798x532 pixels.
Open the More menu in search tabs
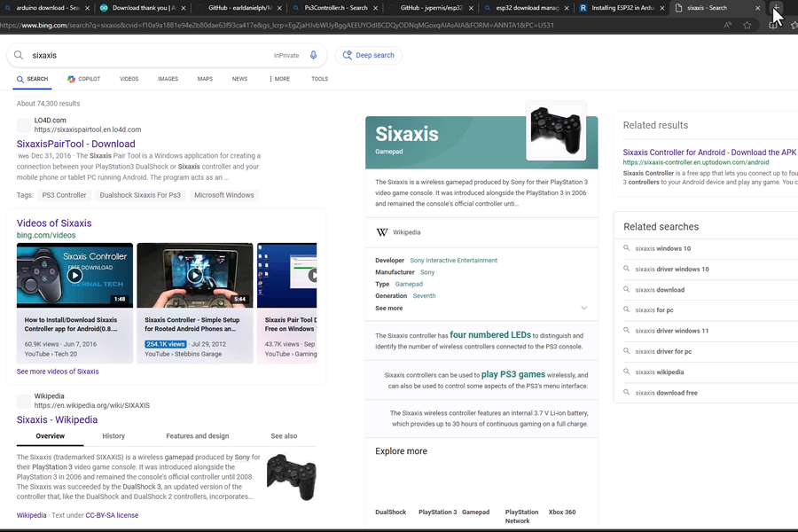279,79
